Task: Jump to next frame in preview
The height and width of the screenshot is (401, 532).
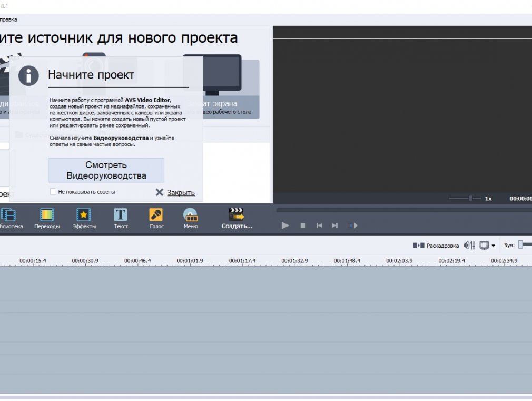Action: point(335,226)
